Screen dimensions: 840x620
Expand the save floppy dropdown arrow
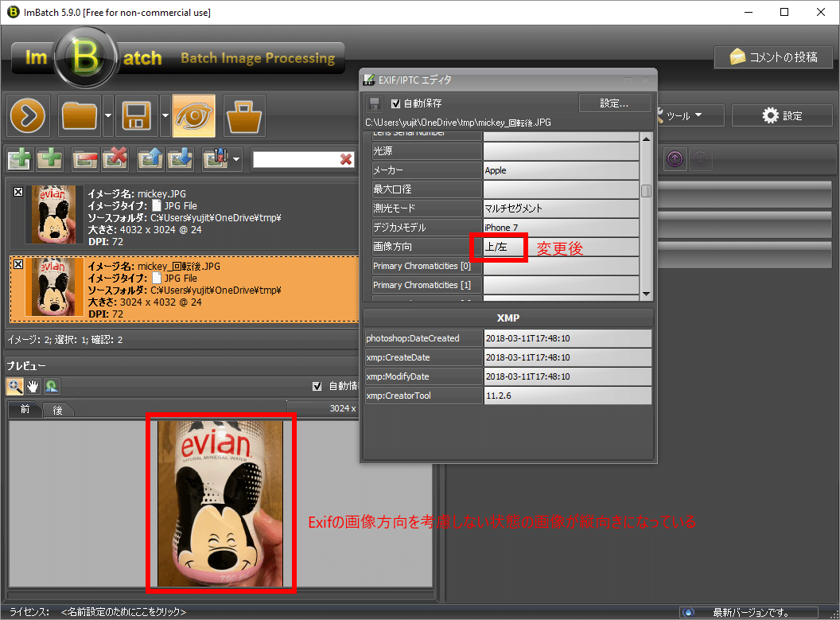pos(164,116)
